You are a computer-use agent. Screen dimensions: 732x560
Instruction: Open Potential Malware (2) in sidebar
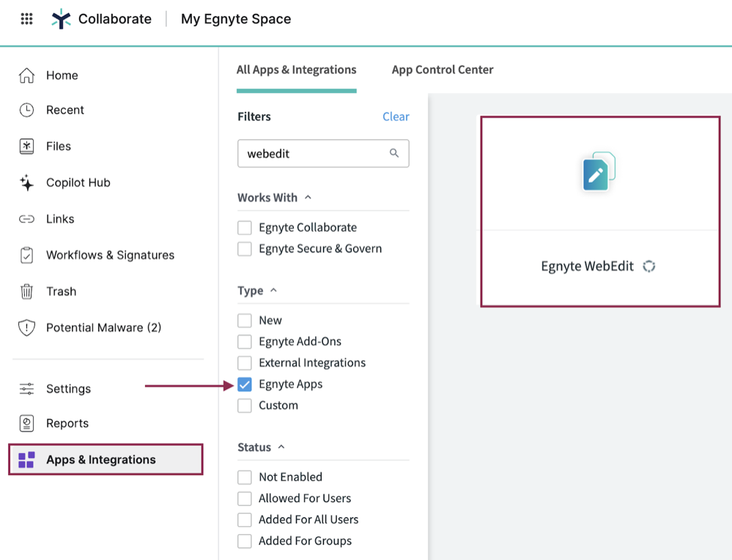point(103,328)
